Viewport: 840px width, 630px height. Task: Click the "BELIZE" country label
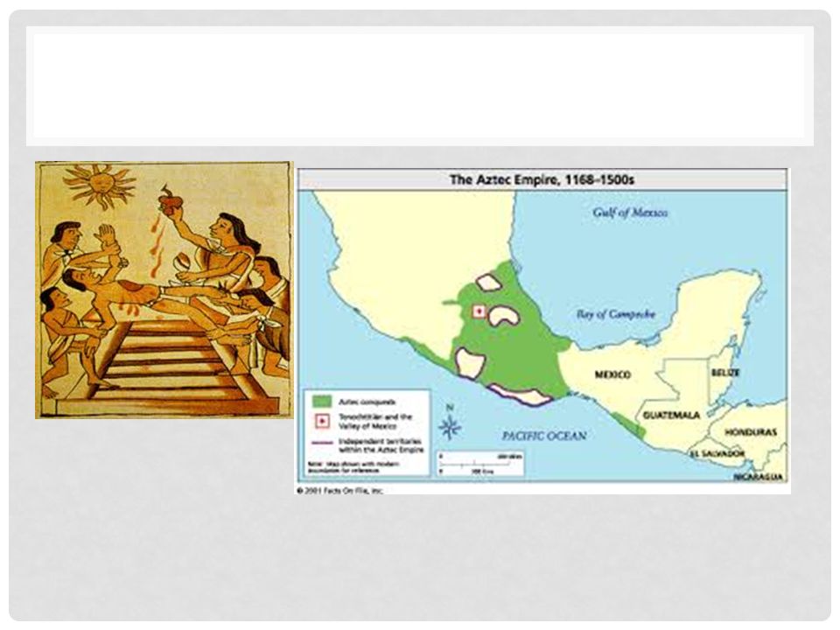(726, 373)
